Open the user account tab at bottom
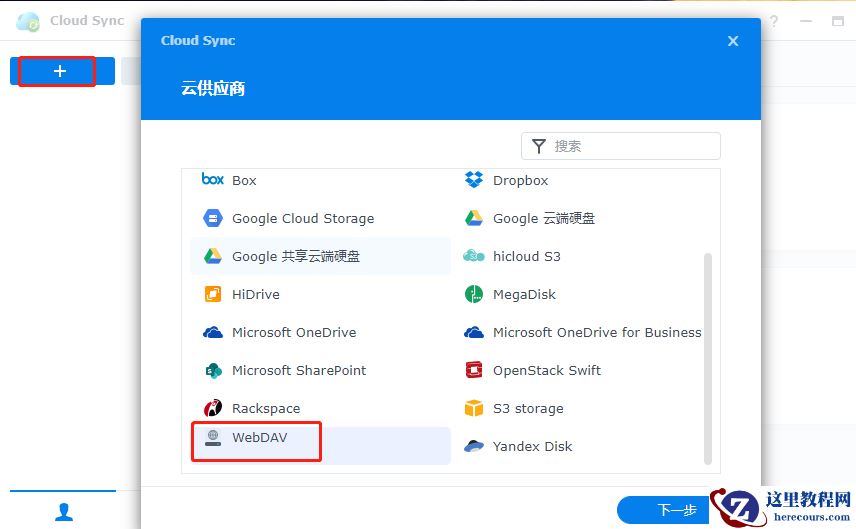Screen dimensions: 856x529 (x=64, y=512)
